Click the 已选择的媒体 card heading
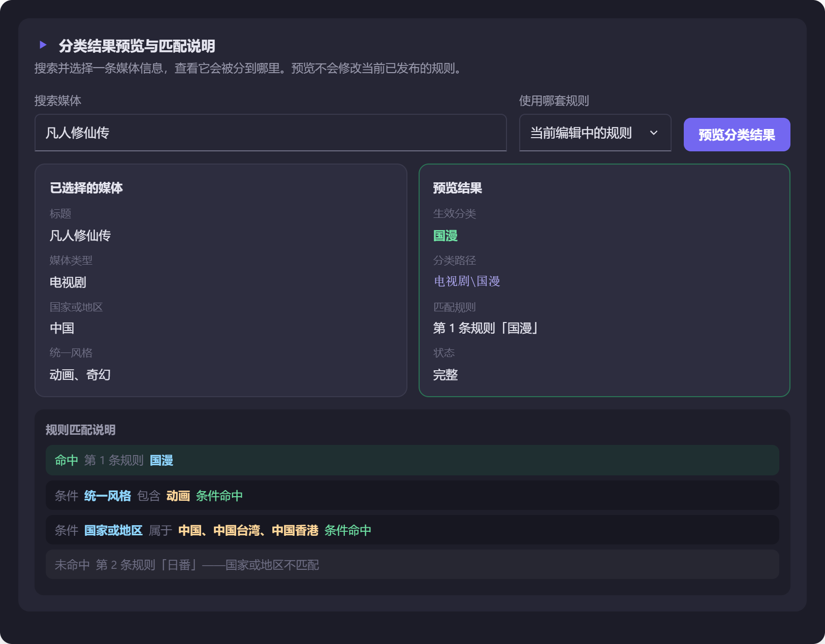The width and height of the screenshot is (825, 644). tap(86, 188)
